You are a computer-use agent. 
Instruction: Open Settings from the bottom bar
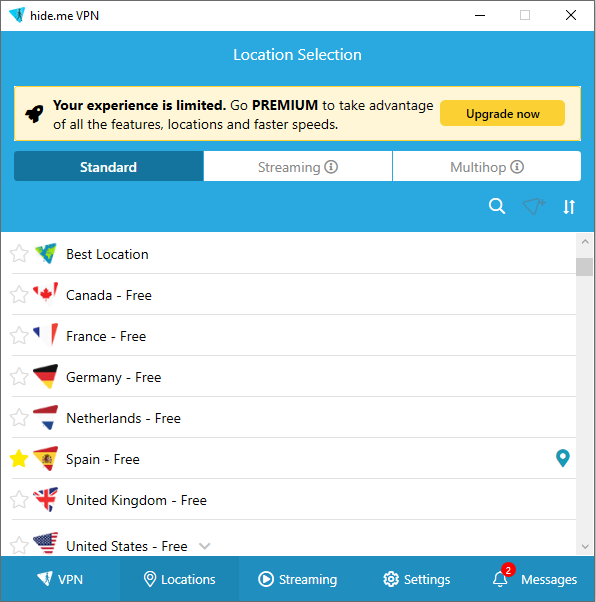tap(416, 579)
